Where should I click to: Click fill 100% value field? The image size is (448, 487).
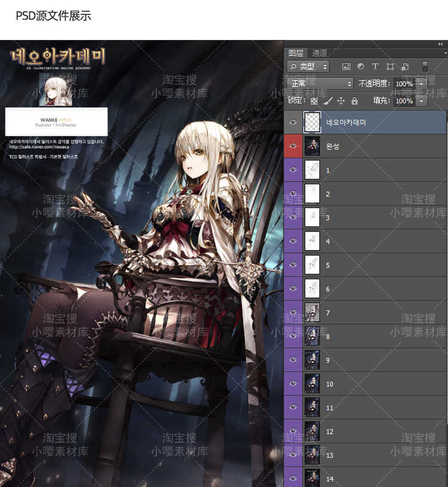[x=404, y=101]
